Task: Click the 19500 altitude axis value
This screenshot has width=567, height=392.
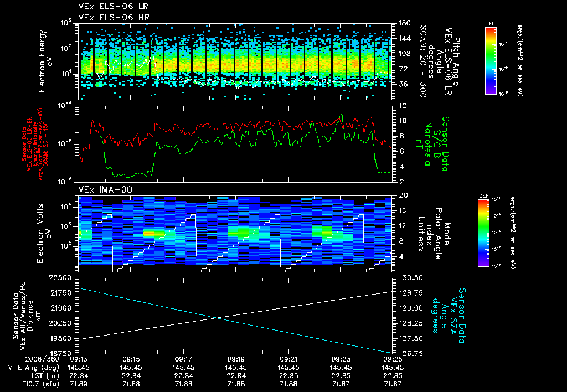Action: [61, 338]
